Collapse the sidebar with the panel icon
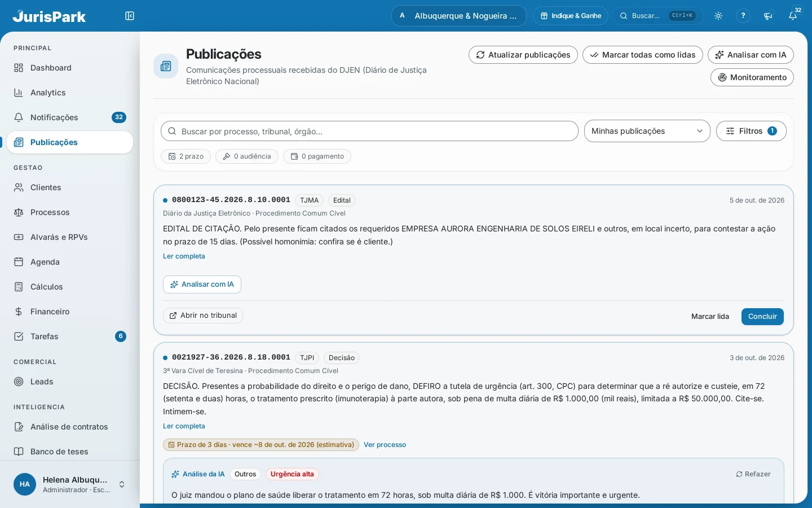This screenshot has width=812, height=508. [x=130, y=16]
